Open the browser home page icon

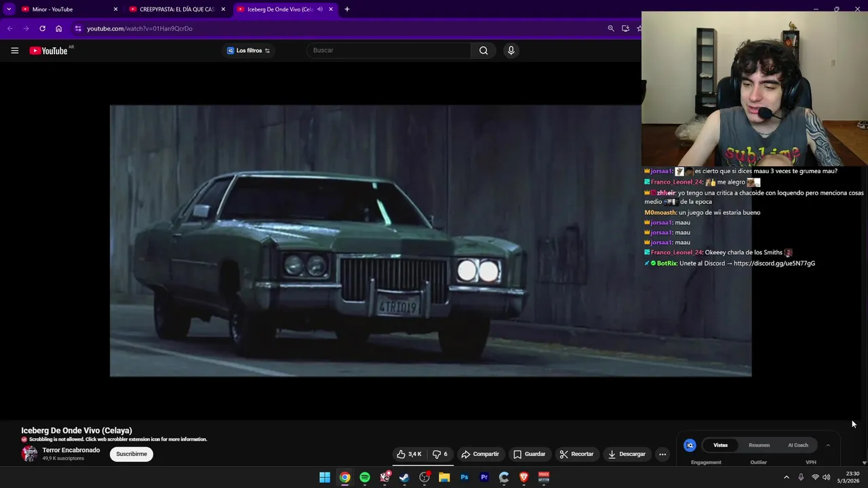point(58,28)
